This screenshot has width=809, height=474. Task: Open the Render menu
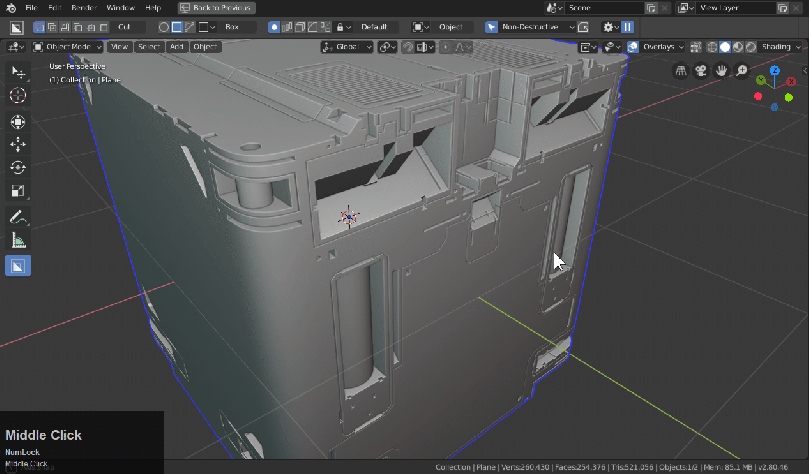point(82,8)
